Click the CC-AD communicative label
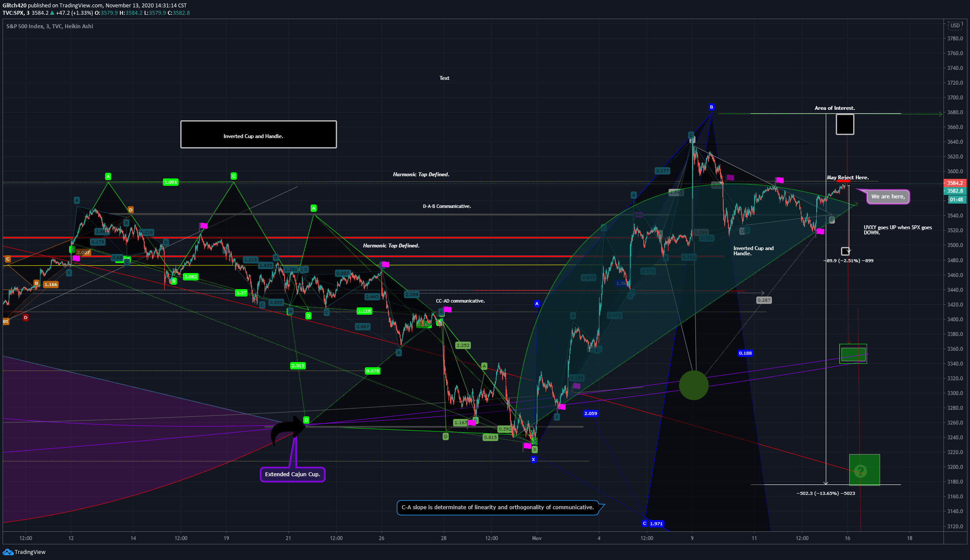Image resolution: width=970 pixels, height=560 pixels. click(x=460, y=301)
